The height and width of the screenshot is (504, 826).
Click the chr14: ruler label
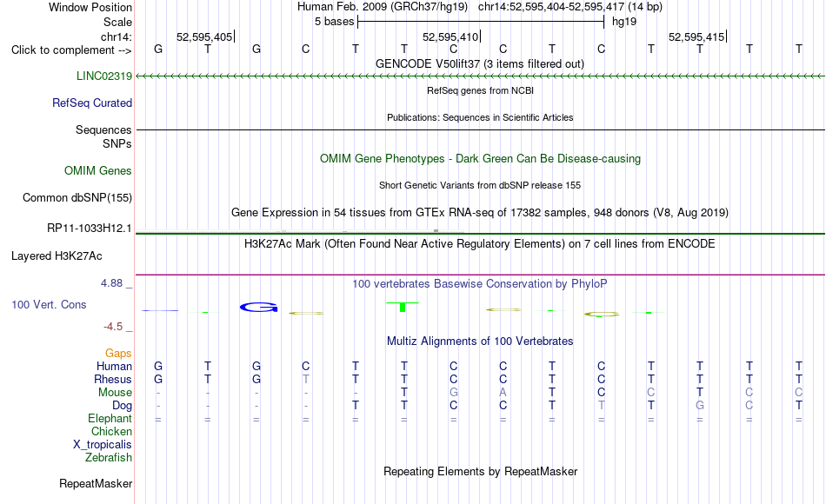[116, 36]
